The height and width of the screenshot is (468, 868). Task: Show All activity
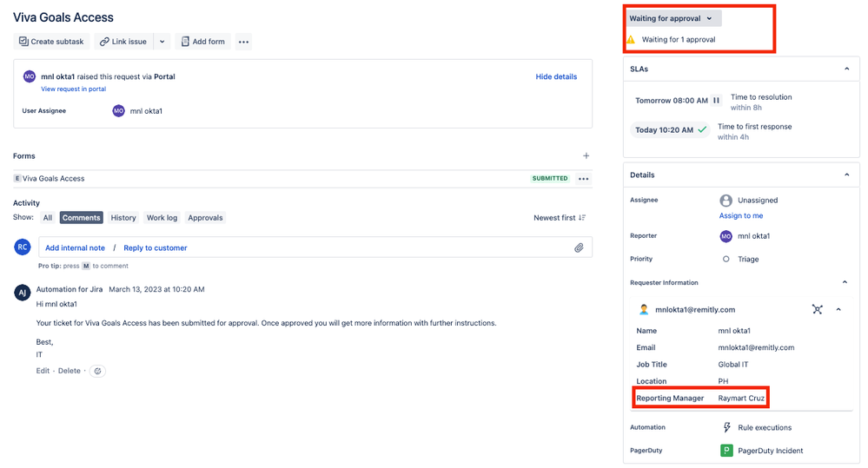[48, 218]
